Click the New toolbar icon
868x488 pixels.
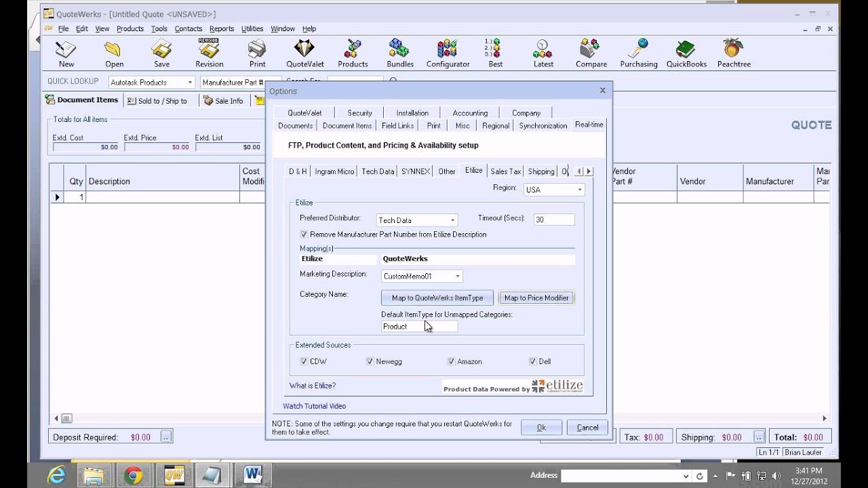pyautogui.click(x=66, y=54)
